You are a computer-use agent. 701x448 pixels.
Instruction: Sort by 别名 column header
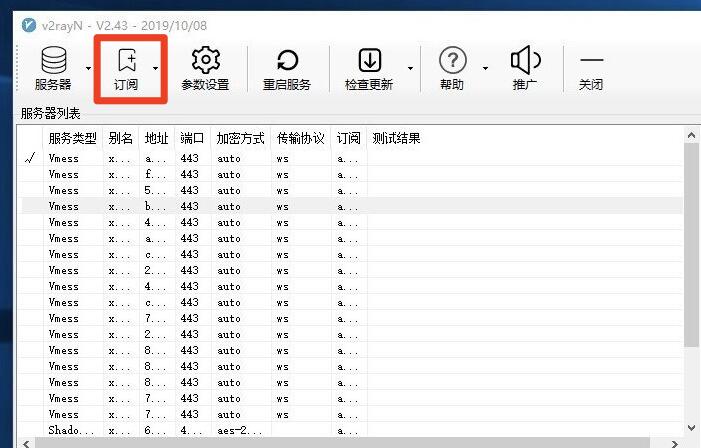tap(121, 138)
